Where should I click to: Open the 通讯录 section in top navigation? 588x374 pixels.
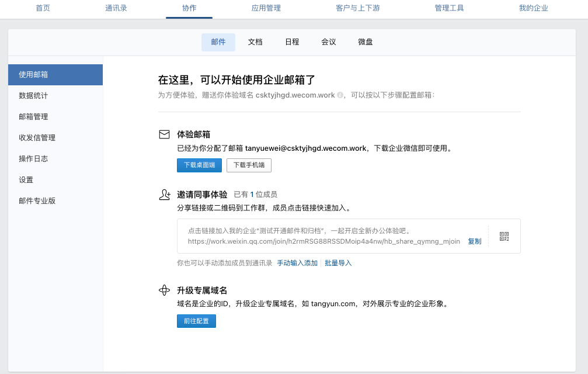tap(115, 9)
